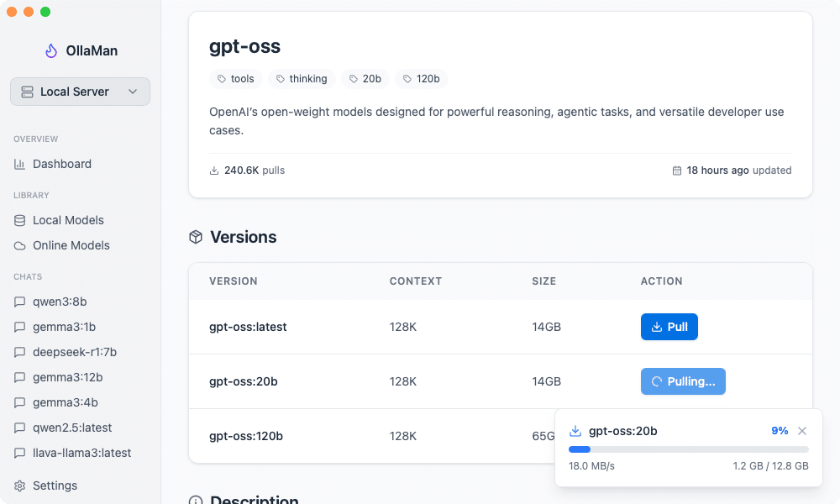Pull the gpt-oss:latest version

[669, 327]
